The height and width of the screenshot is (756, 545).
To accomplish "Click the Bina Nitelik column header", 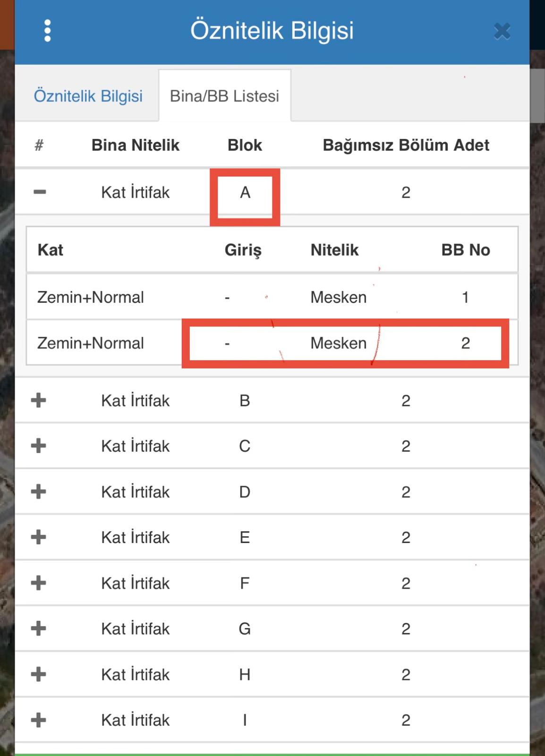I will click(136, 145).
